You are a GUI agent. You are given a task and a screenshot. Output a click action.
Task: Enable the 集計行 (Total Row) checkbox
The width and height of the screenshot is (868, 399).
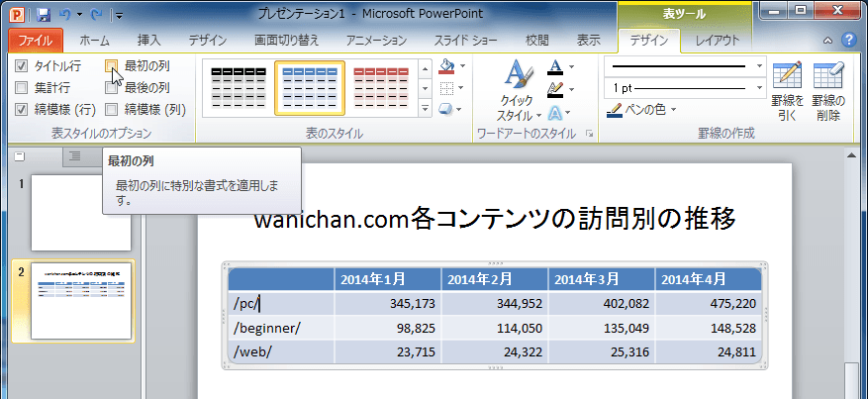pyautogui.click(x=21, y=88)
